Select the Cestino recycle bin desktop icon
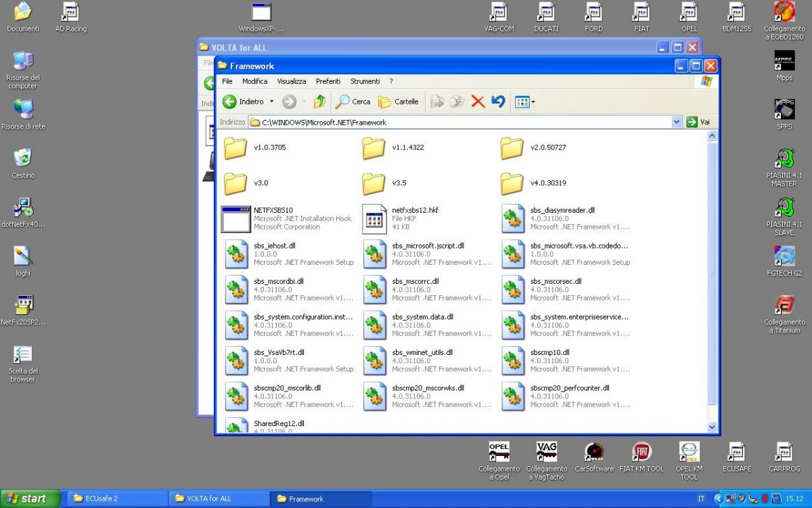The height and width of the screenshot is (508, 812). pyautogui.click(x=23, y=163)
